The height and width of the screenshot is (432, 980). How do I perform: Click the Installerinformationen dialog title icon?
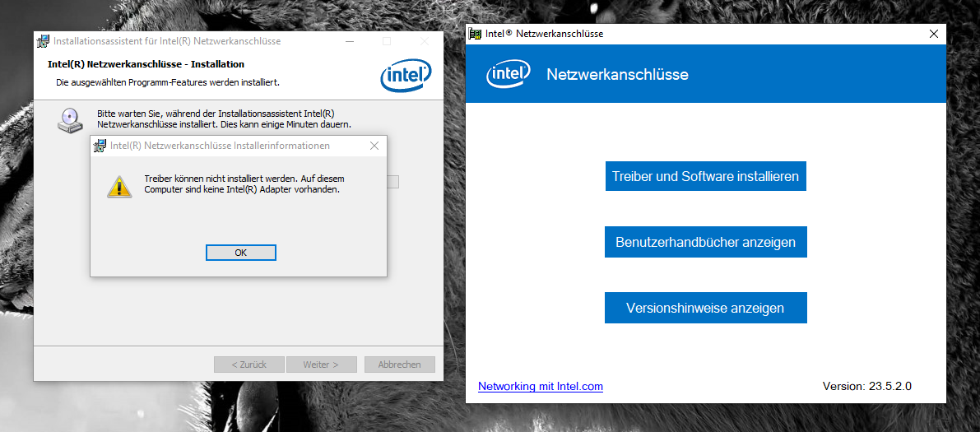click(100, 146)
